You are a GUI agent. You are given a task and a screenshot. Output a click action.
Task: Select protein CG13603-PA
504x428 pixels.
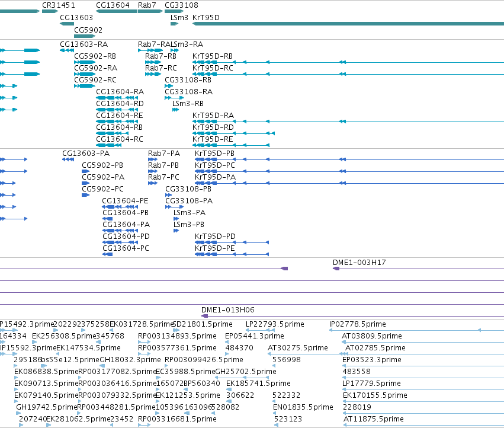[x=86, y=153]
